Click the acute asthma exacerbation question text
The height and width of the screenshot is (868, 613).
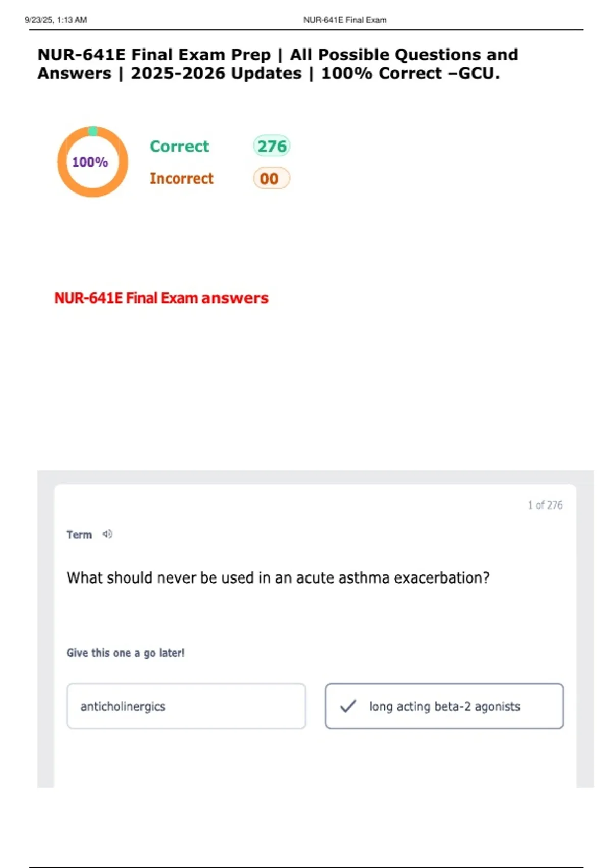click(278, 577)
